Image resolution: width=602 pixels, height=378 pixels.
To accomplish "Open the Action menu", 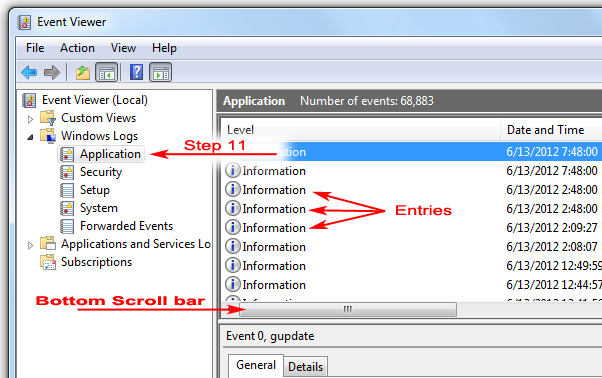I will pos(77,48).
